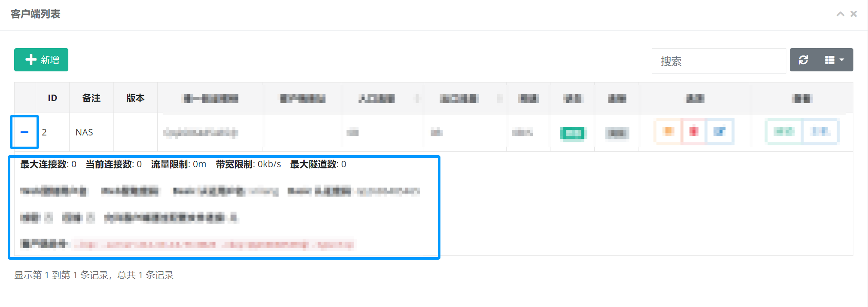Select the ID cell showing 2
The height and width of the screenshot is (307, 868).
pos(52,132)
